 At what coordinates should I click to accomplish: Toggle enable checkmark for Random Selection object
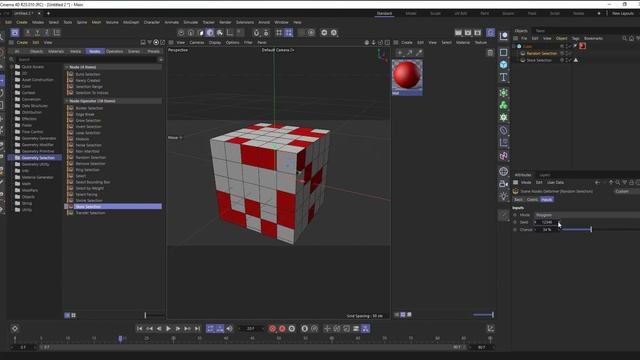click(x=571, y=53)
